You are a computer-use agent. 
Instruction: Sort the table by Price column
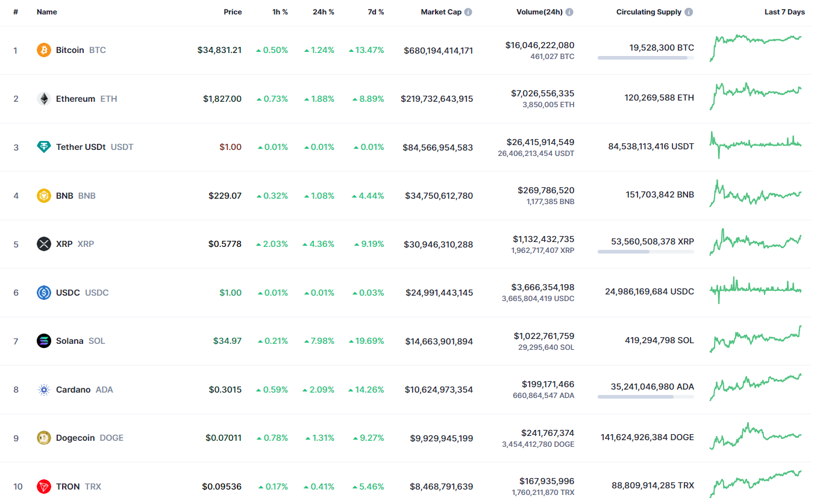click(233, 12)
